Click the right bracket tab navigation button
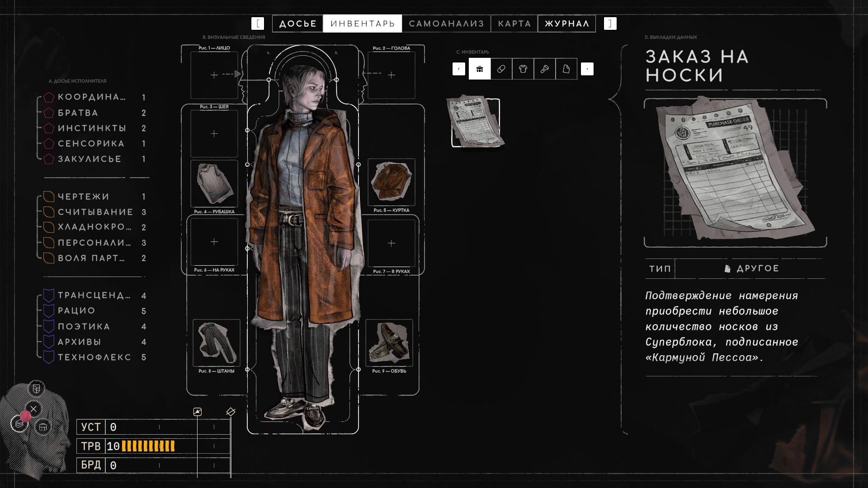This screenshot has width=868, height=488. (610, 23)
